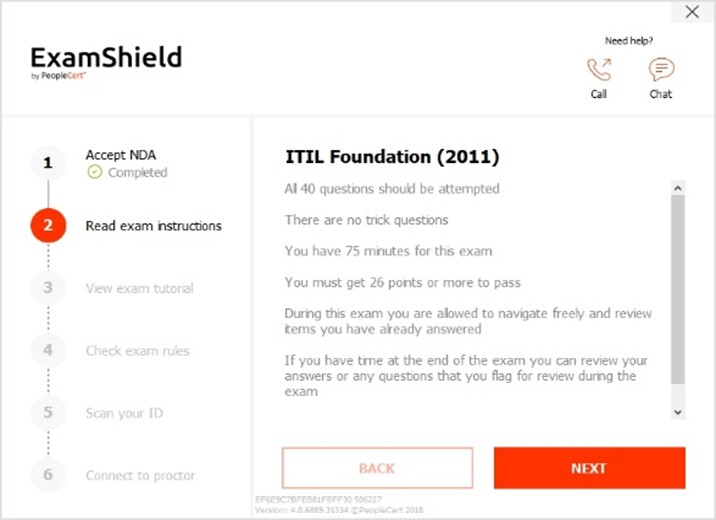Click the step 1 circle icon
716x520 pixels.
click(x=48, y=163)
